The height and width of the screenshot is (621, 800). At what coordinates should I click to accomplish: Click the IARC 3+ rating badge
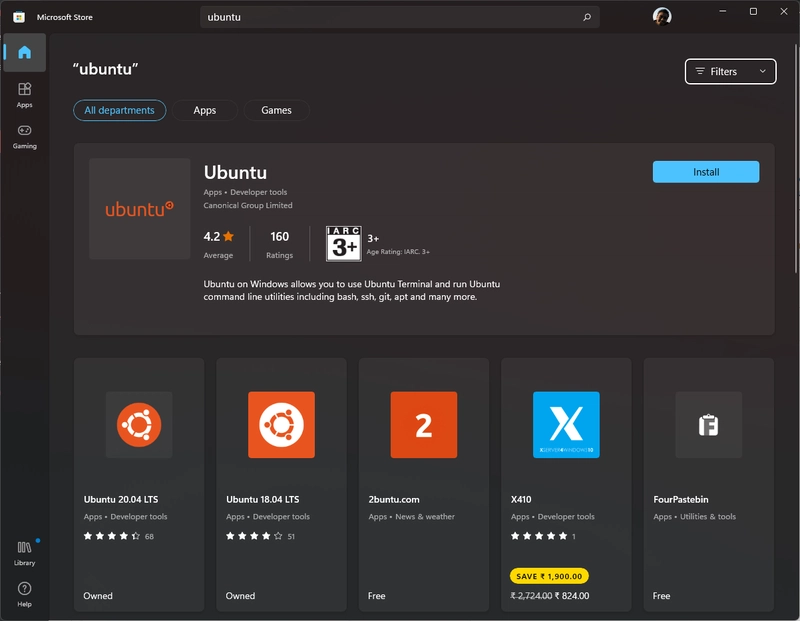pos(344,243)
